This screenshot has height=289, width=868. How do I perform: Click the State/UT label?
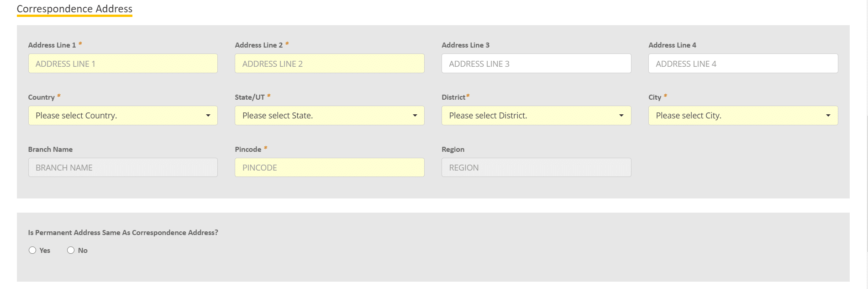249,97
